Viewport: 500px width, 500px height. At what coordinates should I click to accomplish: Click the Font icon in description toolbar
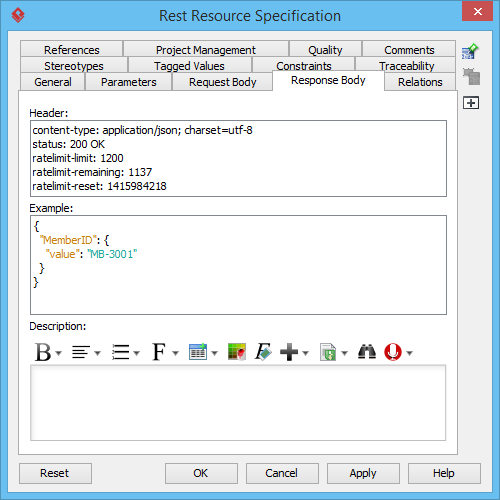[159, 352]
